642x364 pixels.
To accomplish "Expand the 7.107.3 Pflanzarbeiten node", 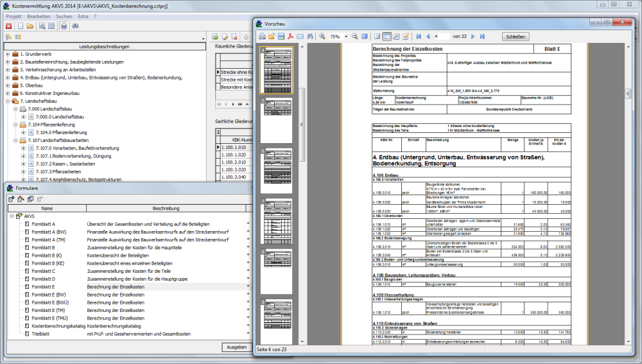I will click(23, 172).
